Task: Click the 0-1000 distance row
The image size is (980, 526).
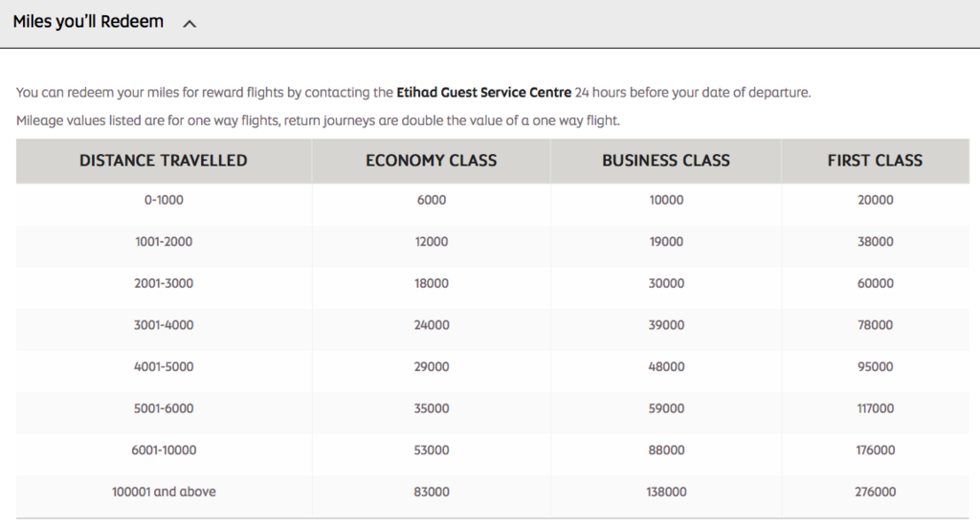Action: pos(493,200)
